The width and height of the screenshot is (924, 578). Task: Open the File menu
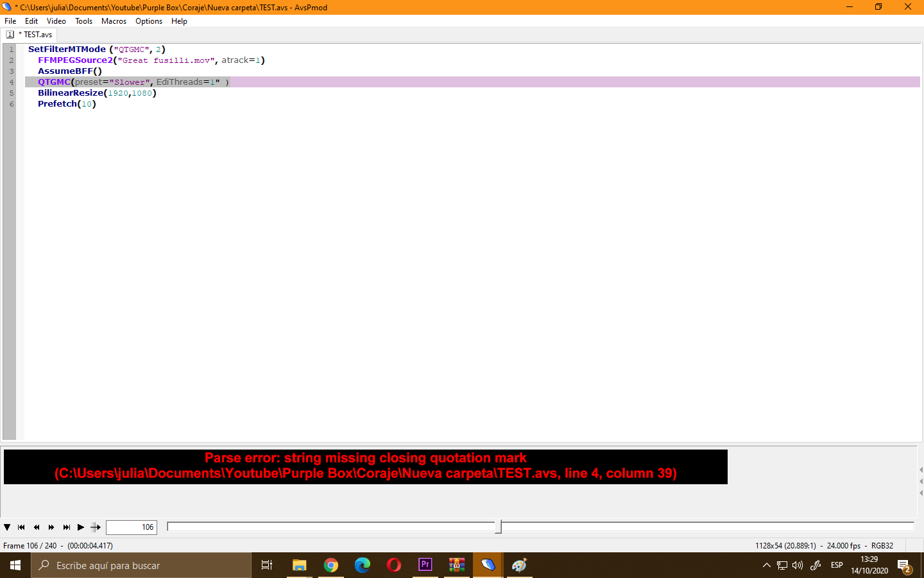click(10, 21)
